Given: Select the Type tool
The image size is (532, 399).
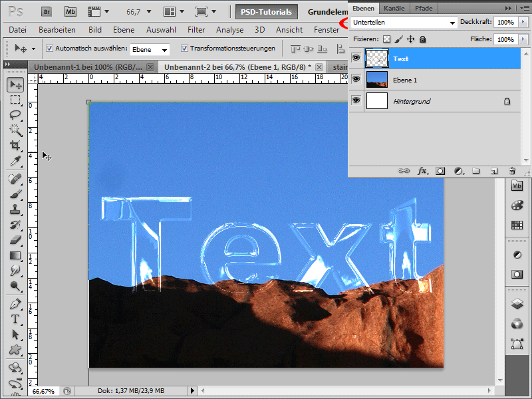Looking at the screenshot, I should (15, 319).
